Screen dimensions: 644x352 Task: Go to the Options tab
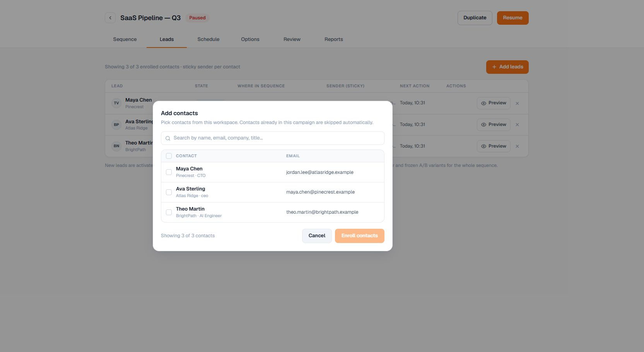250,39
